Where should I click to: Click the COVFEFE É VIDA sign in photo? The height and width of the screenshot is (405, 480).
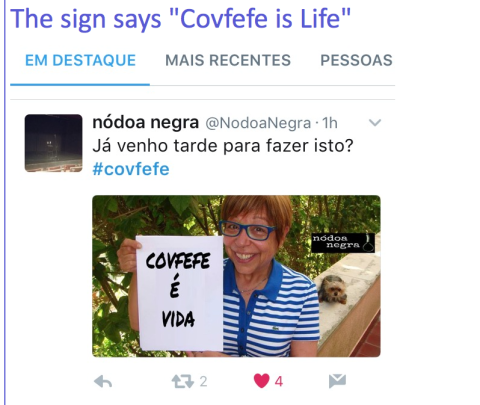(x=180, y=293)
